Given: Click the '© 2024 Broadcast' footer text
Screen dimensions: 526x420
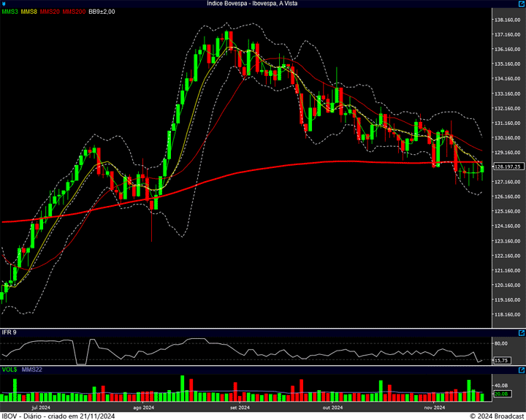Looking at the screenshot, I should coord(495,416).
